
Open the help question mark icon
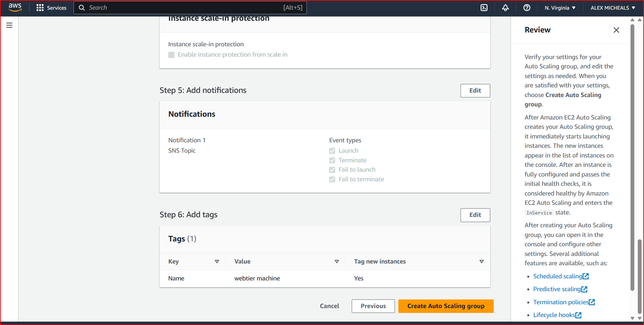(527, 8)
